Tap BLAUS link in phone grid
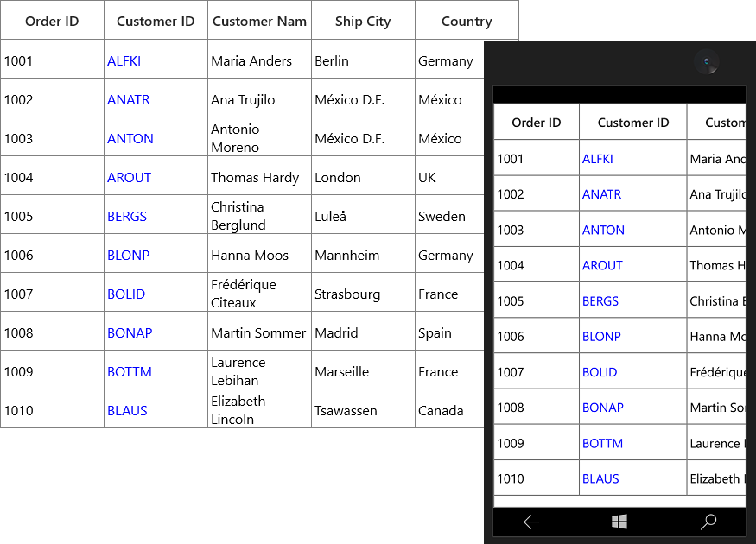The height and width of the screenshot is (544, 756). pyautogui.click(x=600, y=478)
